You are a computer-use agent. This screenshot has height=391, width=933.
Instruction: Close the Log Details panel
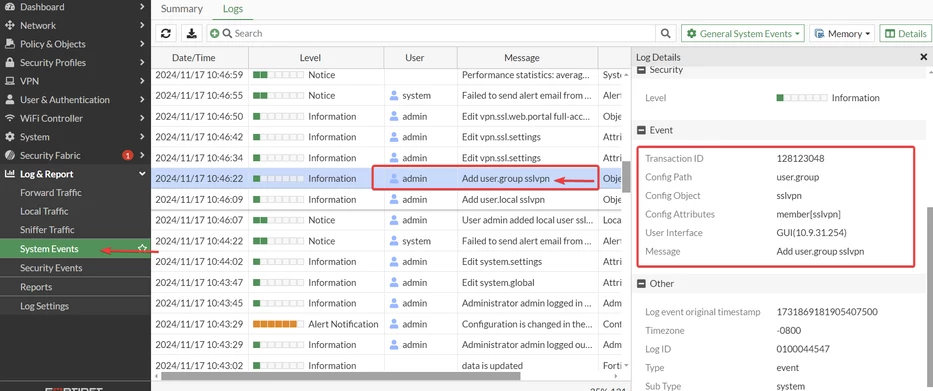pyautogui.click(x=923, y=57)
